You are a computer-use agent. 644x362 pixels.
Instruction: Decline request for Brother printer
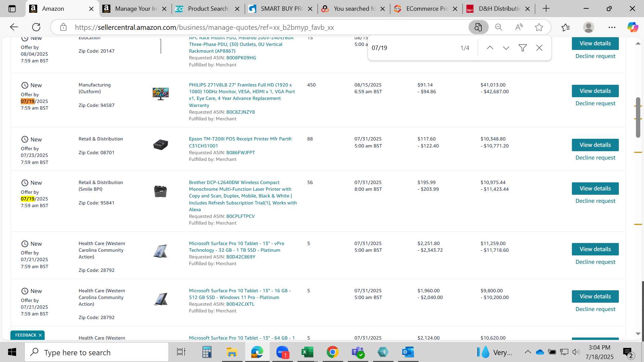coord(595,201)
